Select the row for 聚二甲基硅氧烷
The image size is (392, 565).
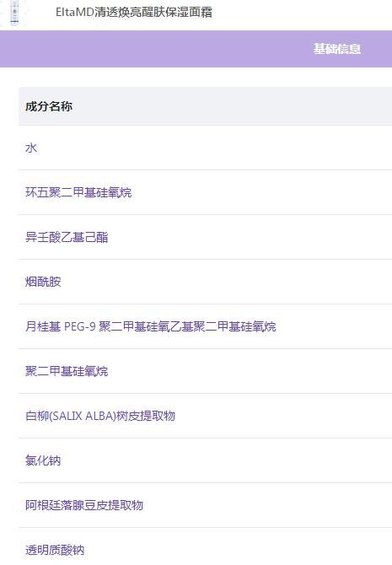pyautogui.click(x=206, y=371)
